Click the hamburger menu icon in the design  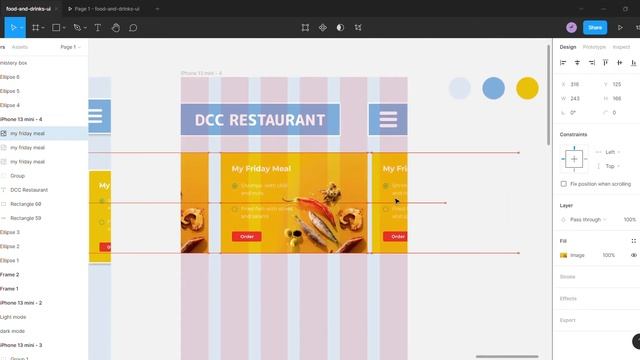[x=388, y=120]
